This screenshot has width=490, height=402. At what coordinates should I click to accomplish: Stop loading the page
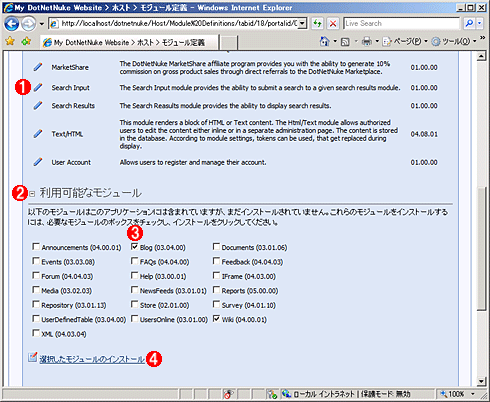333,24
